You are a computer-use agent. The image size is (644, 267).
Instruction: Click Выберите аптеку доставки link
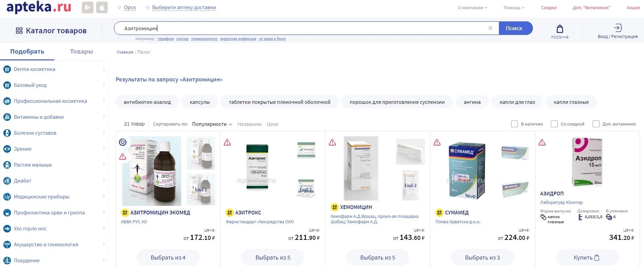coord(184,7)
